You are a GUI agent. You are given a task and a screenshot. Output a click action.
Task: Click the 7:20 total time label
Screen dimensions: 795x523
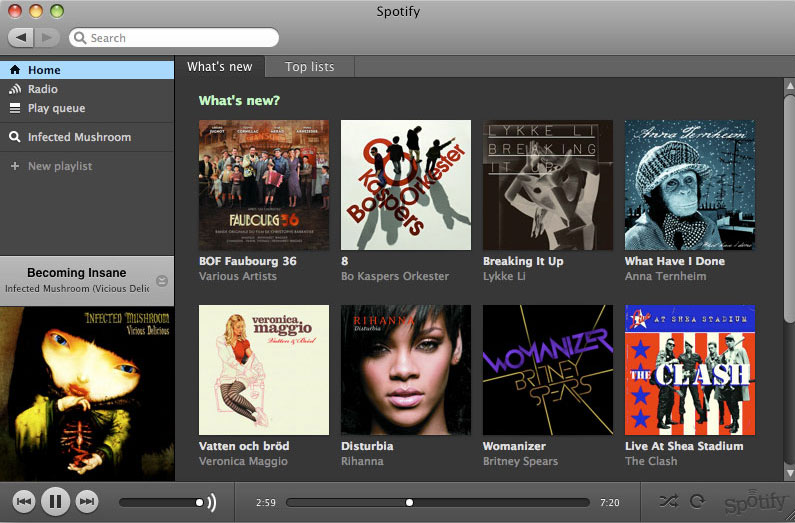coord(609,503)
